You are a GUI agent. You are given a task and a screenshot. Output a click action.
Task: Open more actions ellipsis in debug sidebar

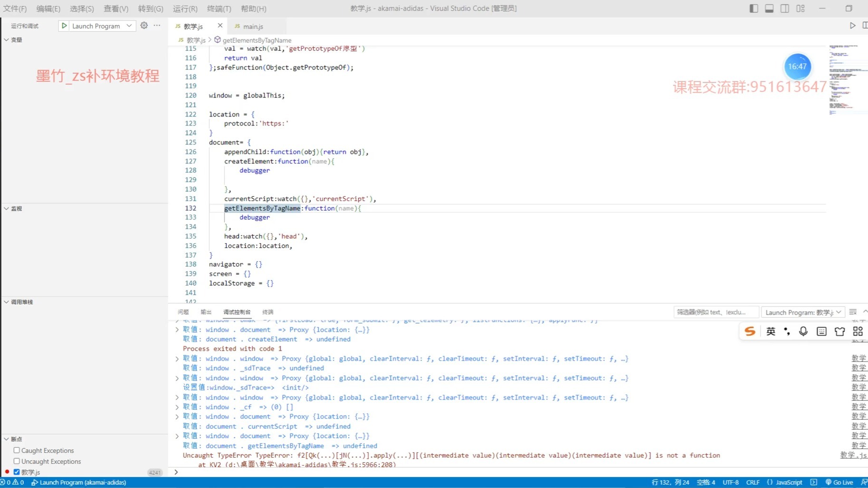tap(157, 26)
